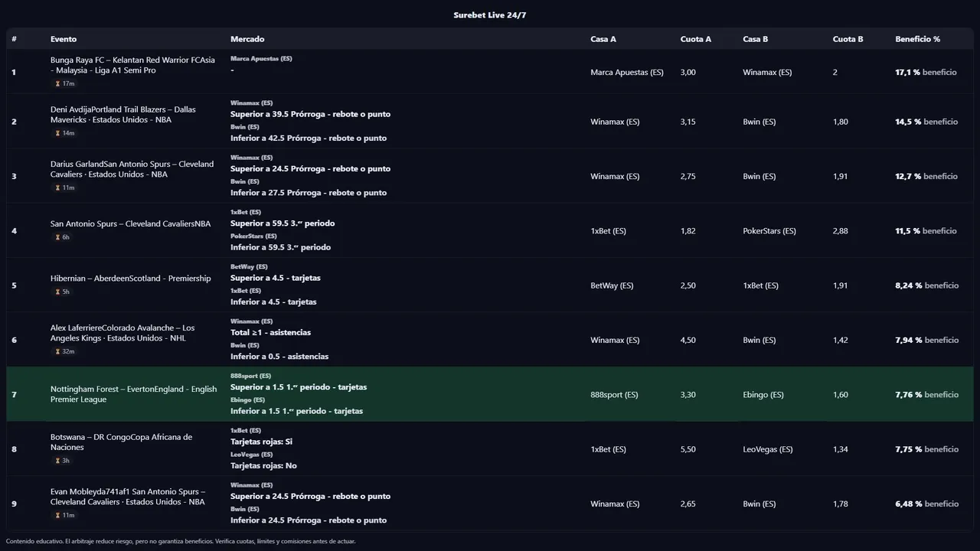The width and height of the screenshot is (980, 551).
Task: Click the 3h hourglass badge under Botswana – DR Congo
Action: [x=63, y=461]
